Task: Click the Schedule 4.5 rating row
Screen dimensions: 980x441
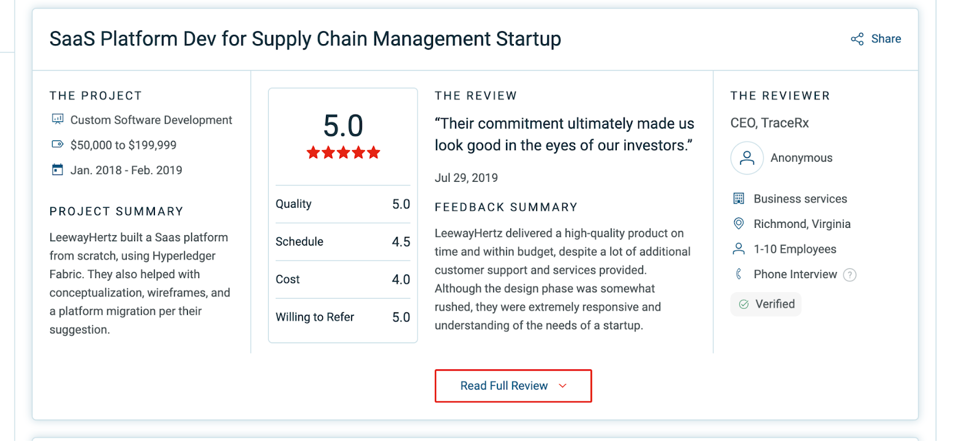Action: 343,242
